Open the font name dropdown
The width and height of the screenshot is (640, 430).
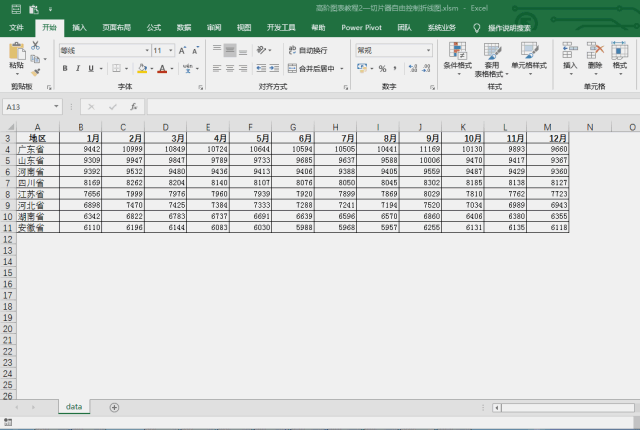[x=147, y=51]
